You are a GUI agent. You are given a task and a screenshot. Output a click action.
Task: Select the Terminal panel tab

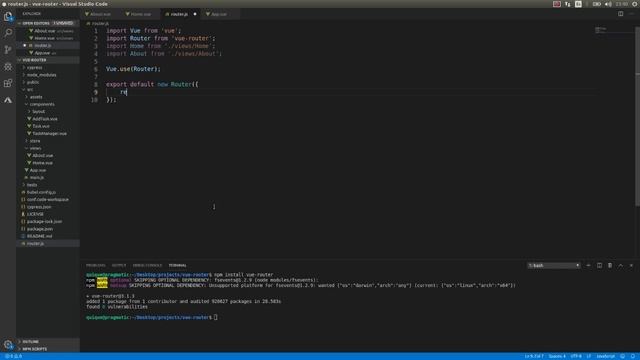[x=177, y=265]
